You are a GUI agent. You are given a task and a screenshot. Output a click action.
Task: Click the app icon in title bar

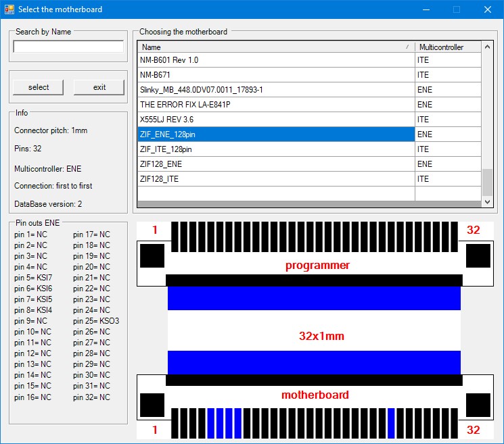[9, 9]
